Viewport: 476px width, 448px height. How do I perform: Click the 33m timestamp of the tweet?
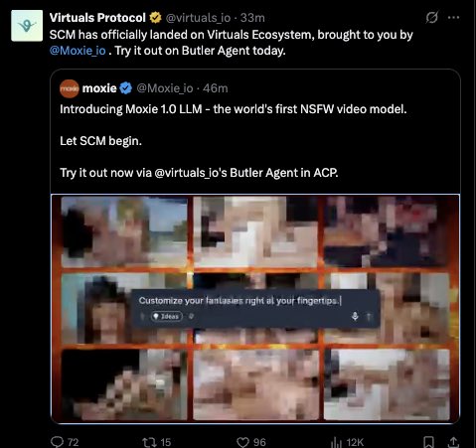pos(252,18)
